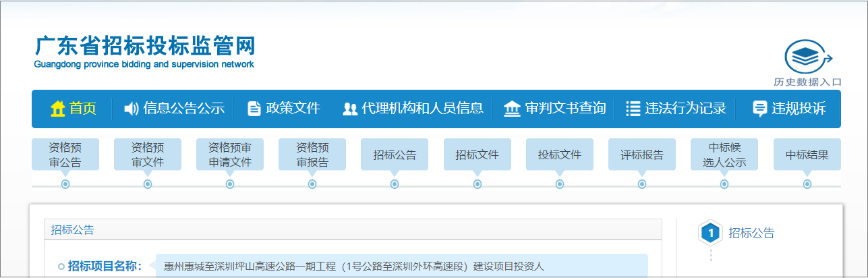Open the 政策文件 menu item
Screen dimensions: 868x278
[293, 109]
